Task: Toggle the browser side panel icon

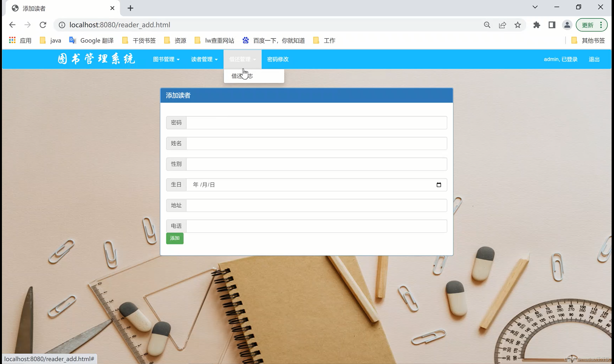Action: tap(552, 25)
